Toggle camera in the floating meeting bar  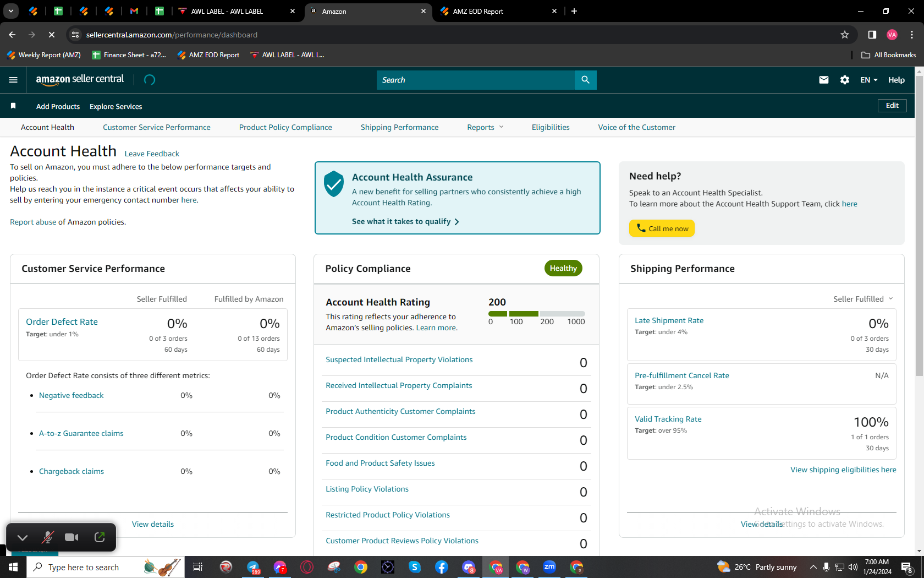pyautogui.click(x=71, y=537)
